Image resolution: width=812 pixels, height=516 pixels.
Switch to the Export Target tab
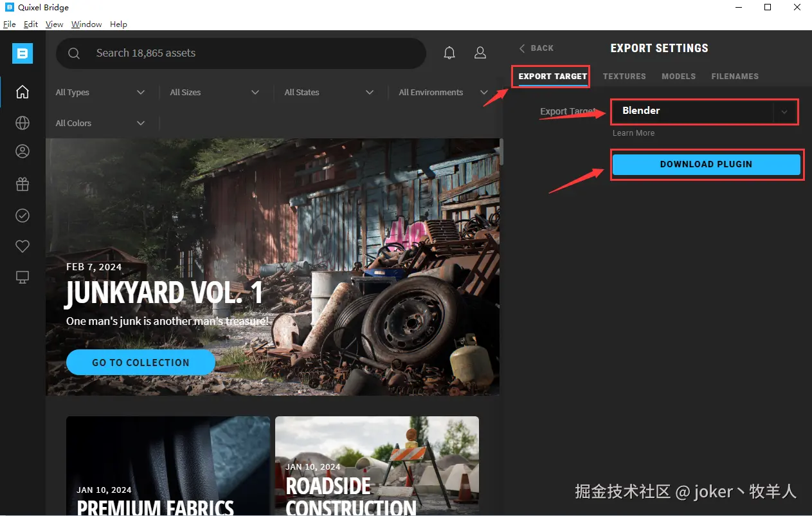(x=553, y=77)
